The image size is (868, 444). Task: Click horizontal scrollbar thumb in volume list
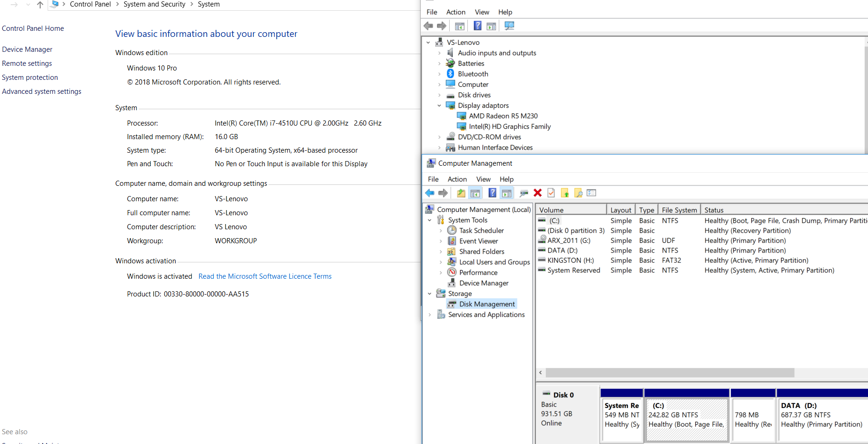pyautogui.click(x=670, y=373)
